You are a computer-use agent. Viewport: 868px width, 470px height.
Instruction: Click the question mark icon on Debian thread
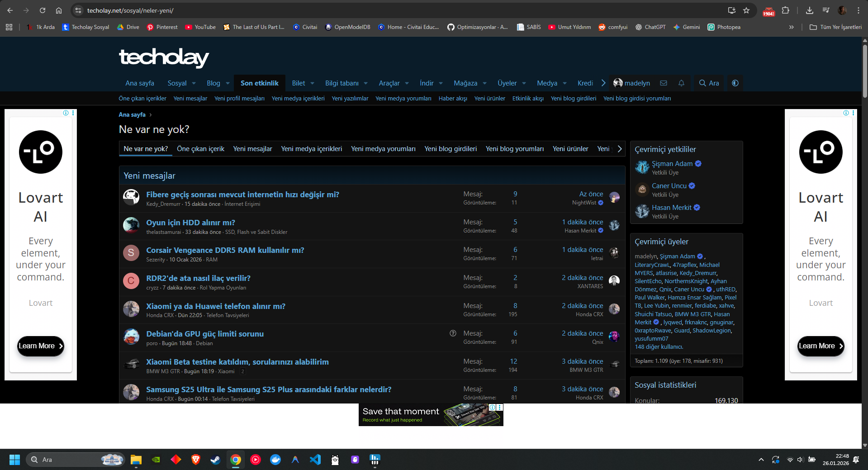click(x=453, y=333)
